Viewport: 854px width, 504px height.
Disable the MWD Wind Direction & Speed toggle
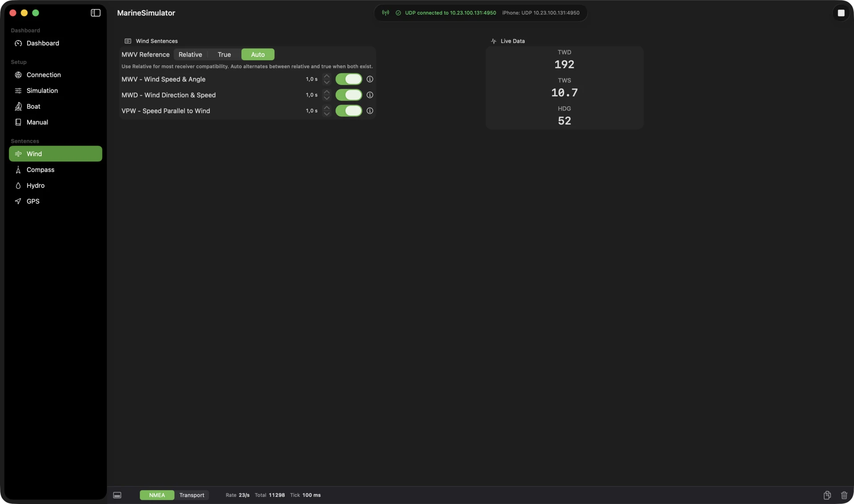pos(349,95)
